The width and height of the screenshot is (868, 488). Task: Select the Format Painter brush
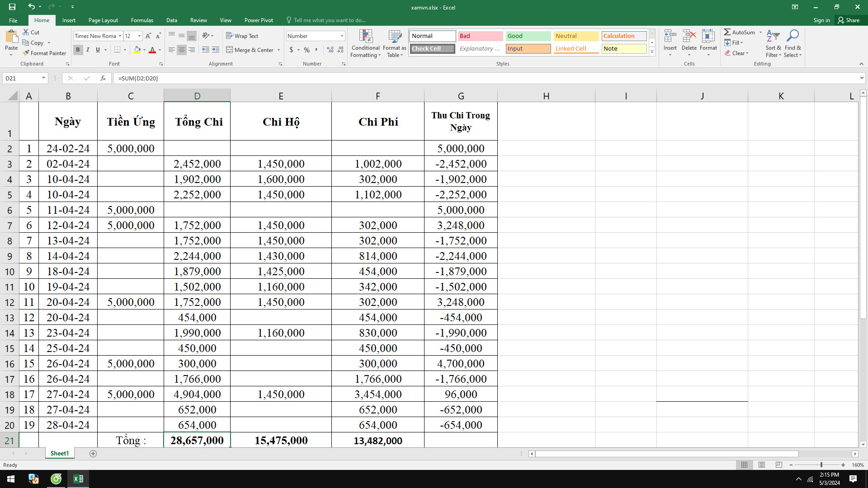pyautogui.click(x=44, y=53)
